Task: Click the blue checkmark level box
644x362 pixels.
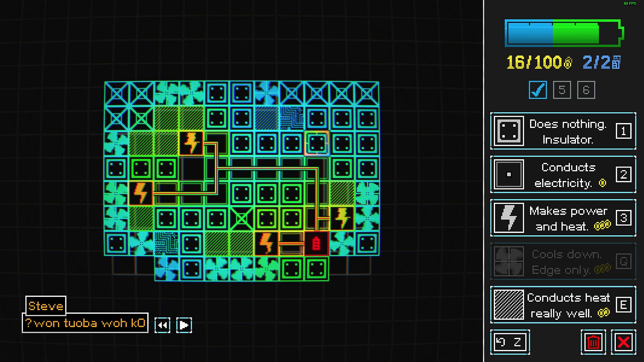Action: 538,90
